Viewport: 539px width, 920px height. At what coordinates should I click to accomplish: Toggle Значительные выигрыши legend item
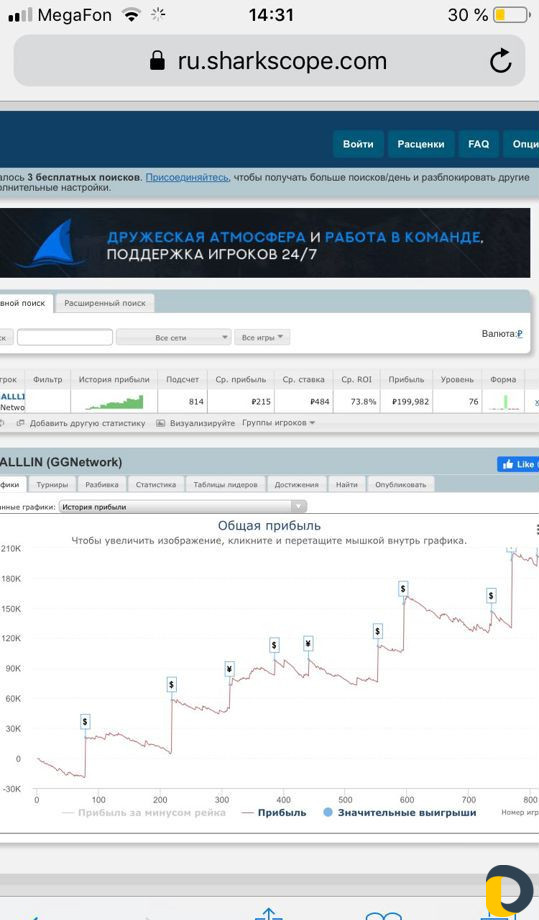pos(399,813)
